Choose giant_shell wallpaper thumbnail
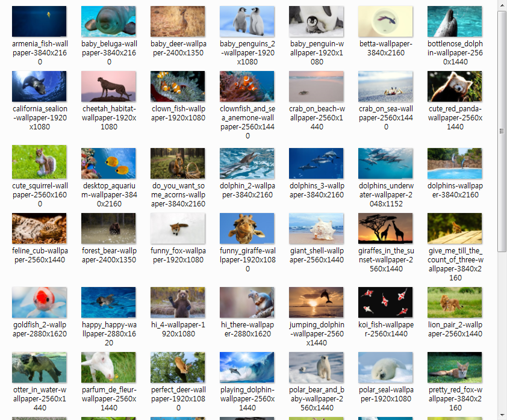Screen dimensions: 507x420 (x=316, y=228)
